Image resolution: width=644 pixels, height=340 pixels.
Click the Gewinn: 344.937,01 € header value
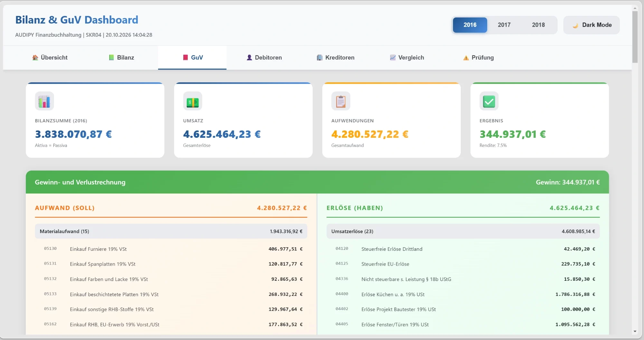tap(568, 182)
